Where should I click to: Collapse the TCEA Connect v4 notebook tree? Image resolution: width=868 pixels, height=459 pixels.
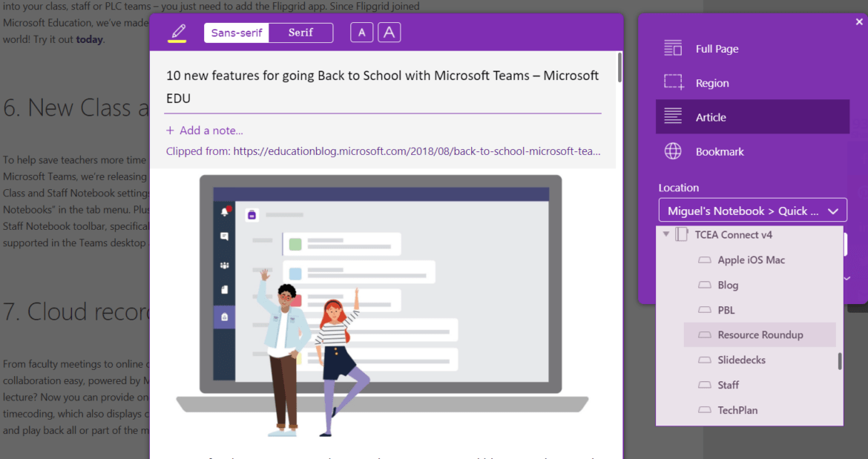point(665,234)
